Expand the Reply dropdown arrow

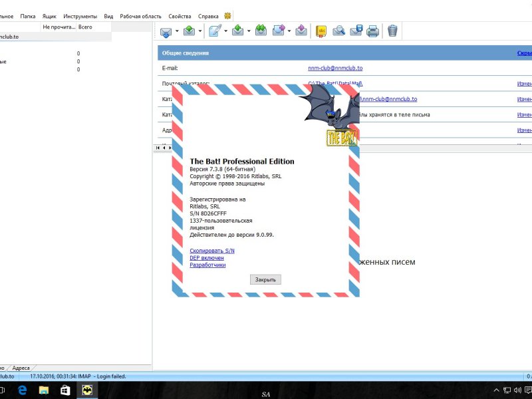(x=249, y=31)
